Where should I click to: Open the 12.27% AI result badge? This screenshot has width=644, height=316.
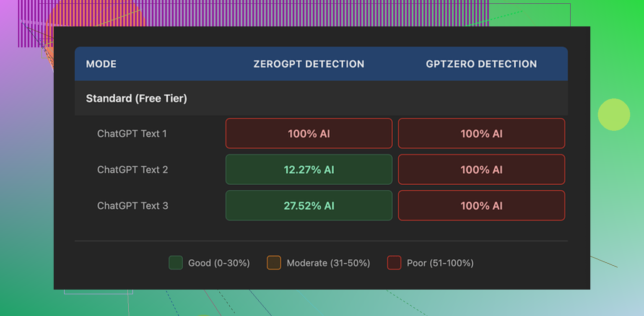309,169
